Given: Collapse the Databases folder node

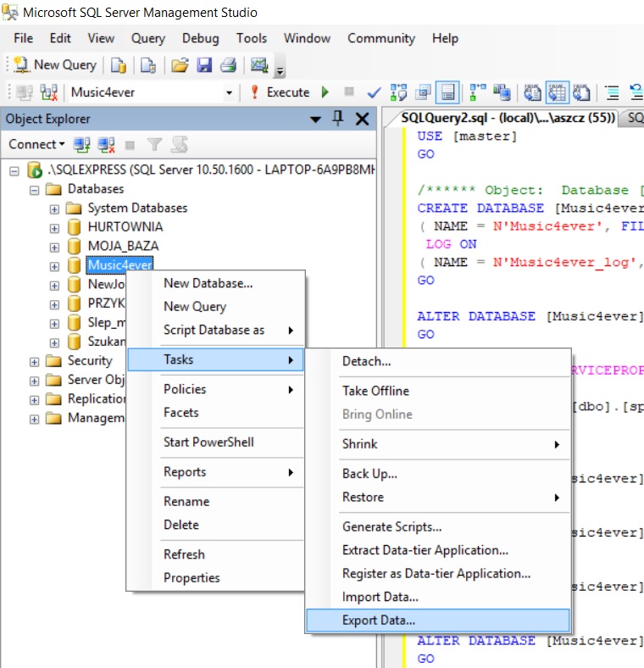Looking at the screenshot, I should [34, 189].
